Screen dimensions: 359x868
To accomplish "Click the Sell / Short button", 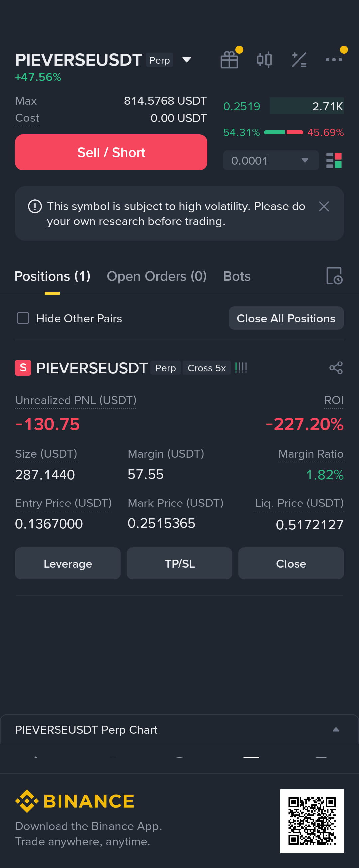I will click(x=111, y=152).
